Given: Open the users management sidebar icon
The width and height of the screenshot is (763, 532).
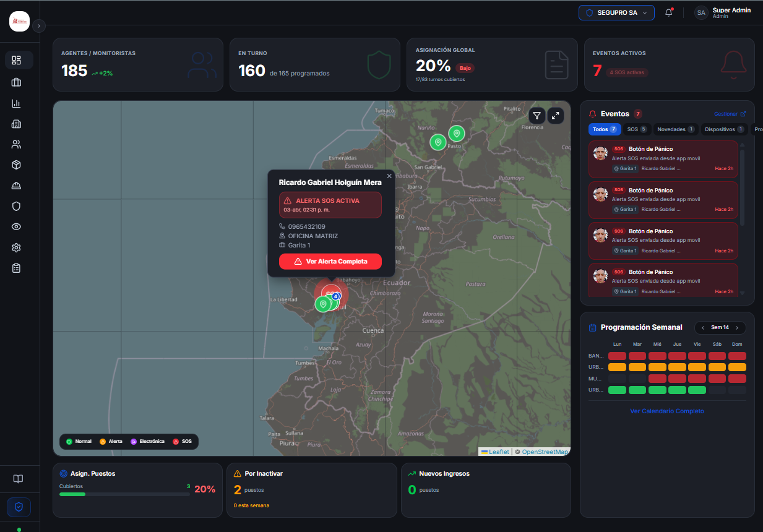Looking at the screenshot, I should tap(19, 144).
